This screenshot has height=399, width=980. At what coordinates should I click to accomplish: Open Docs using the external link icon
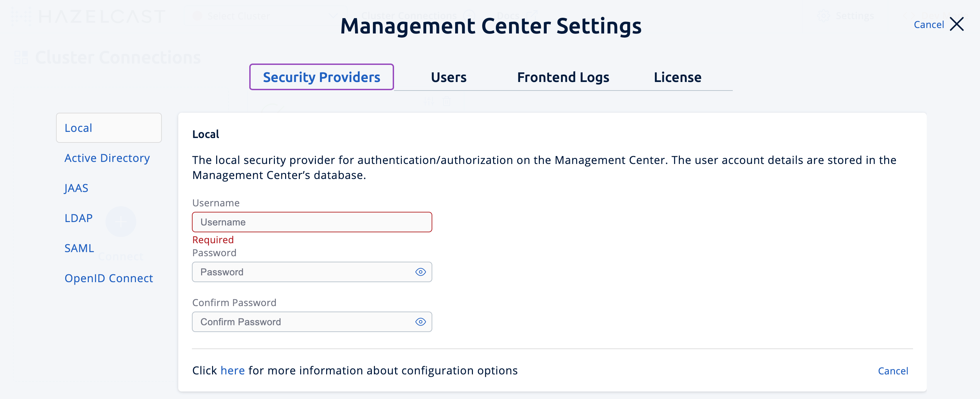[x=531, y=15]
